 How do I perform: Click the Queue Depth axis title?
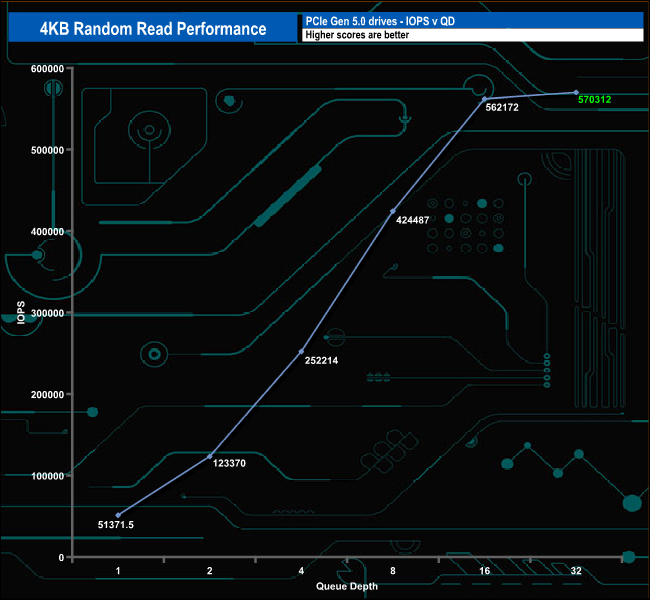[x=347, y=586]
